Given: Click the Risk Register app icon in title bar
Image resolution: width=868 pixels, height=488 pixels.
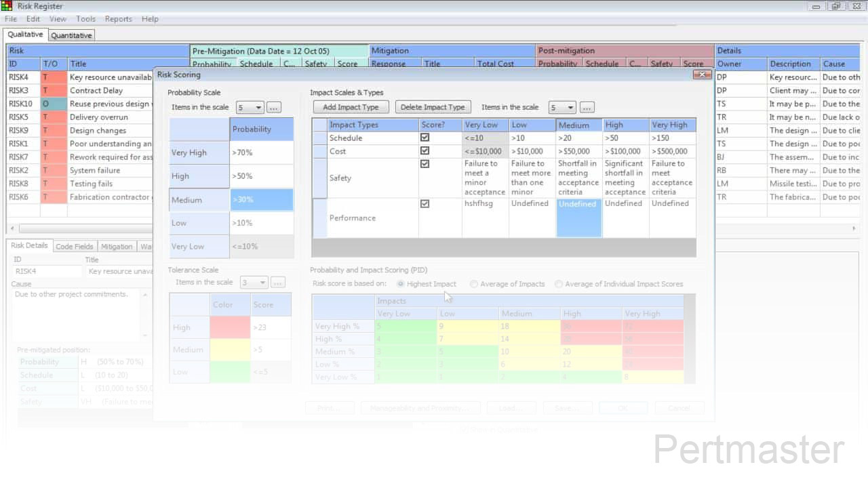Looking at the screenshot, I should [x=7, y=6].
